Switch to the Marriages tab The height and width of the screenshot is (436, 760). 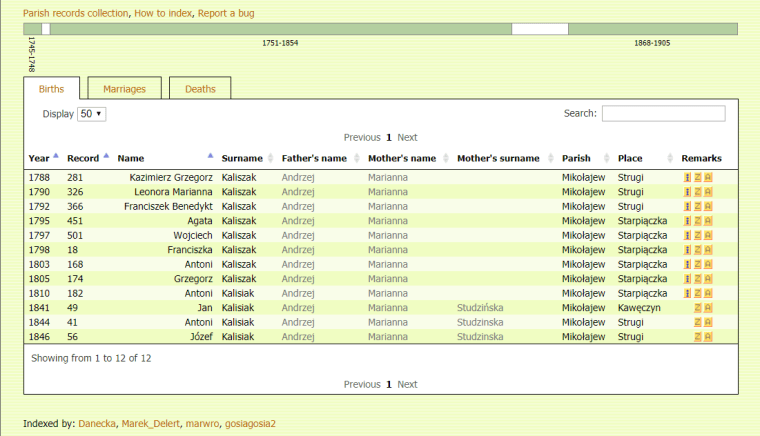(x=124, y=89)
